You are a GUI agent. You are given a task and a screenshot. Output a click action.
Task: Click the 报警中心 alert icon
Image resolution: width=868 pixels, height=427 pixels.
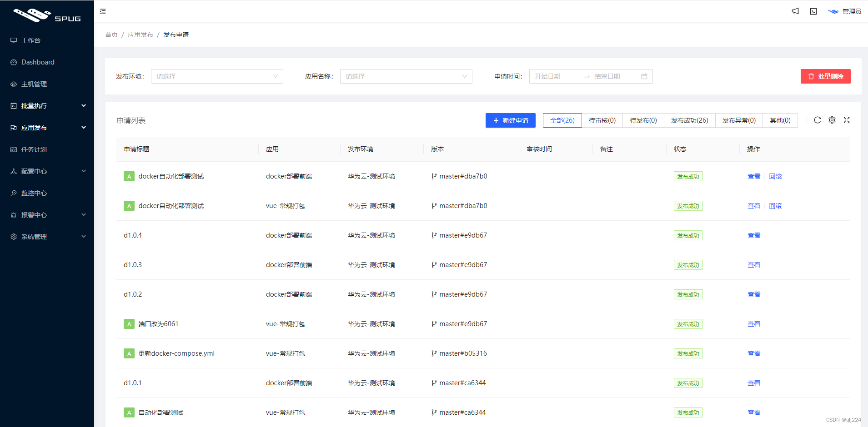[x=14, y=215]
